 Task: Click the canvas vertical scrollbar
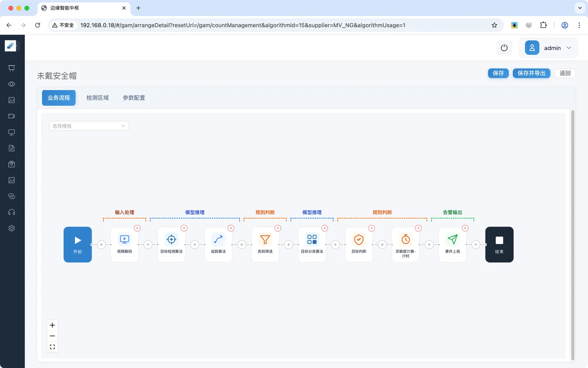click(572, 235)
